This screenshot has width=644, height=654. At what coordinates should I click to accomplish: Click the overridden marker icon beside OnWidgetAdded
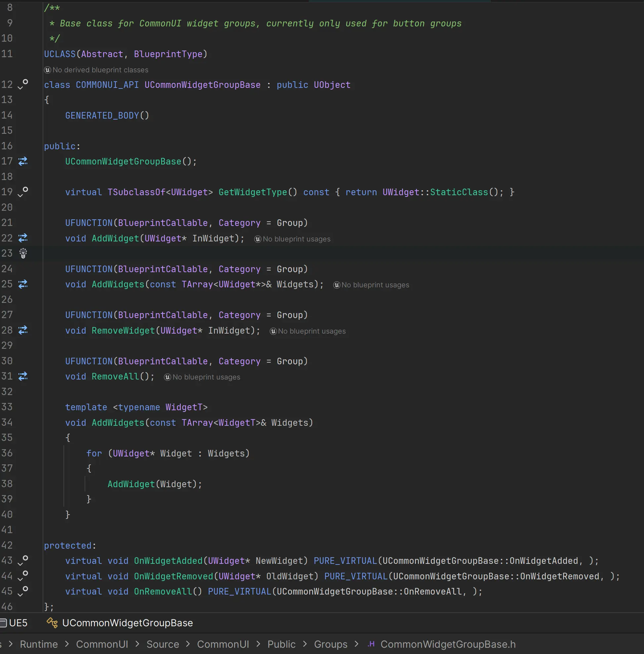(x=23, y=560)
